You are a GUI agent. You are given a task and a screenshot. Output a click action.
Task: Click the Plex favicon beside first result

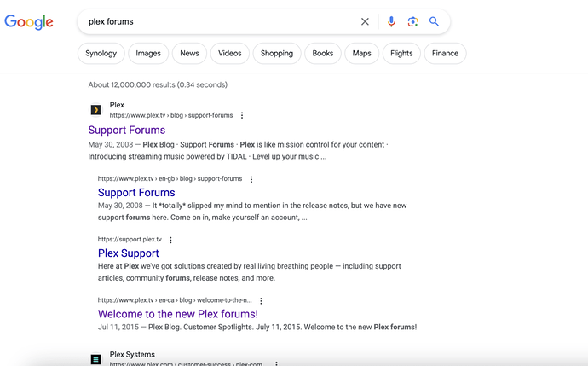(96, 110)
